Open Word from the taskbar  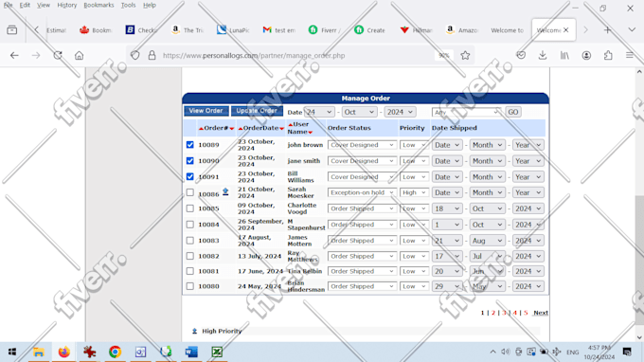pyautogui.click(x=191, y=353)
